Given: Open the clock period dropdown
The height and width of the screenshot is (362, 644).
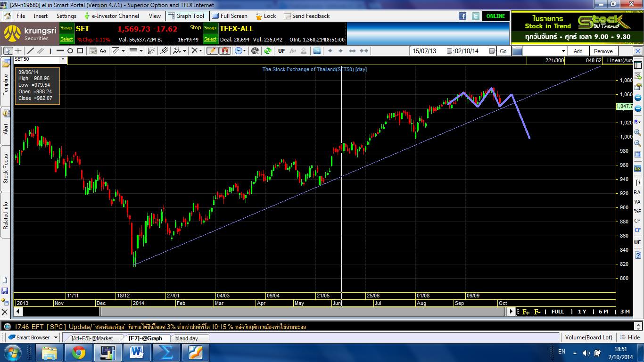Looking at the screenshot, I should 245,51.
